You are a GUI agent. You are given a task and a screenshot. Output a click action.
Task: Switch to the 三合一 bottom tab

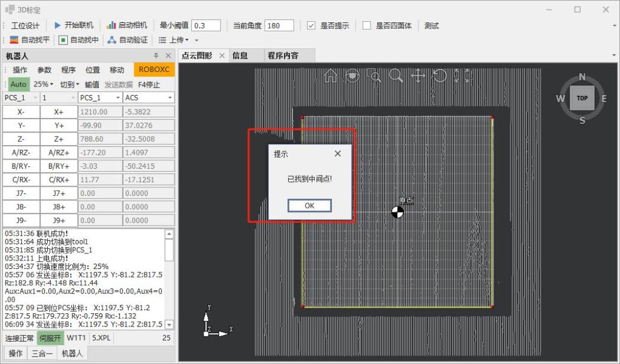(42, 353)
